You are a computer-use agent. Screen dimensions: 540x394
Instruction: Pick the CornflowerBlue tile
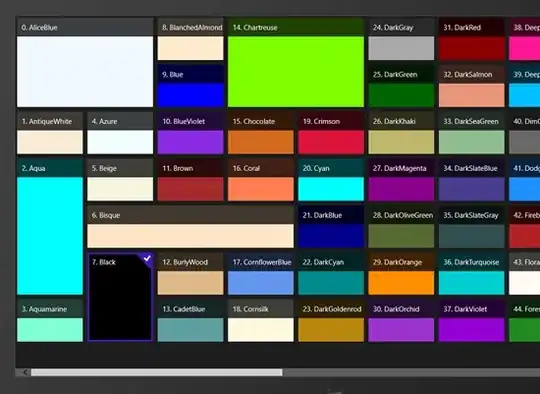point(261,274)
